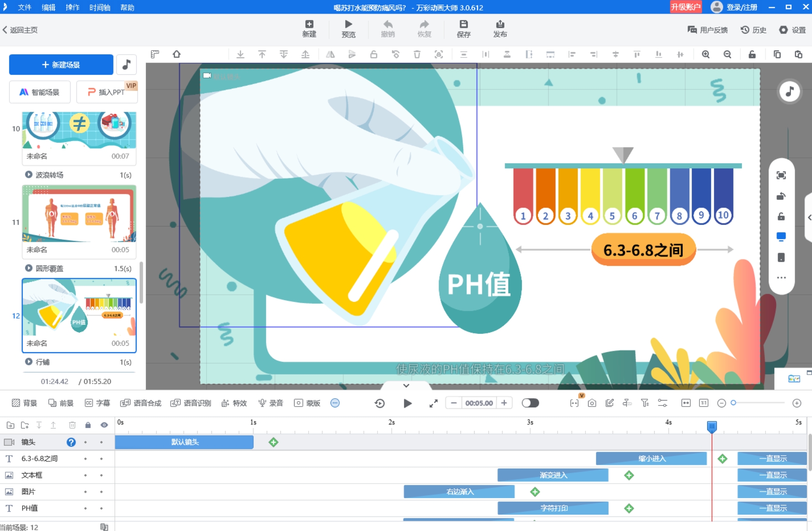Toggle the first dot of the 镜头 row
The width and height of the screenshot is (812, 531).
[85, 442]
